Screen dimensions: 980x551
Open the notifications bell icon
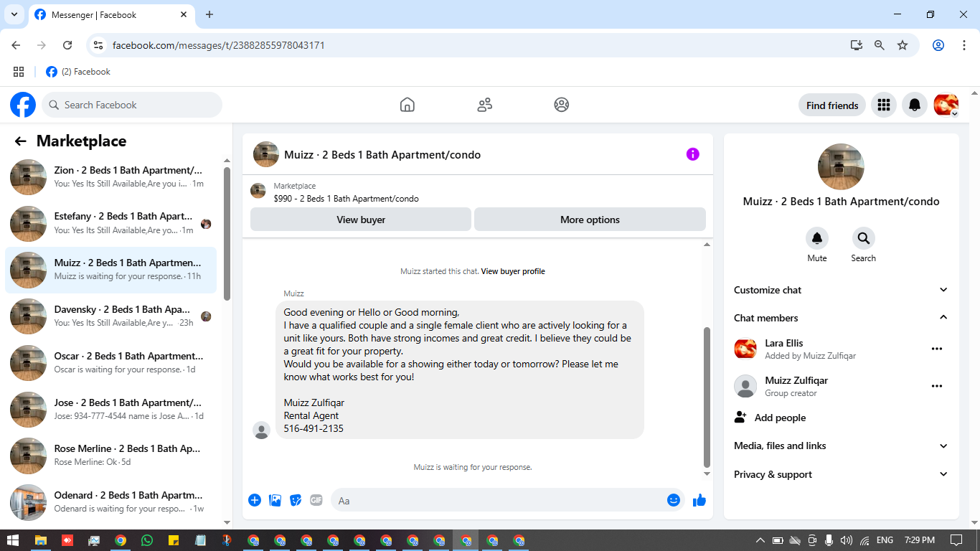915,105
